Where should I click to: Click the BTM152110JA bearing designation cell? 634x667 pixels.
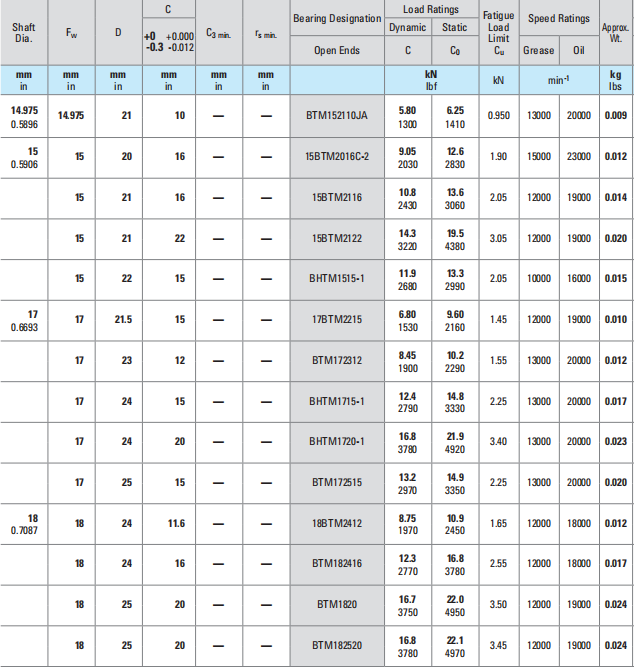click(x=337, y=116)
